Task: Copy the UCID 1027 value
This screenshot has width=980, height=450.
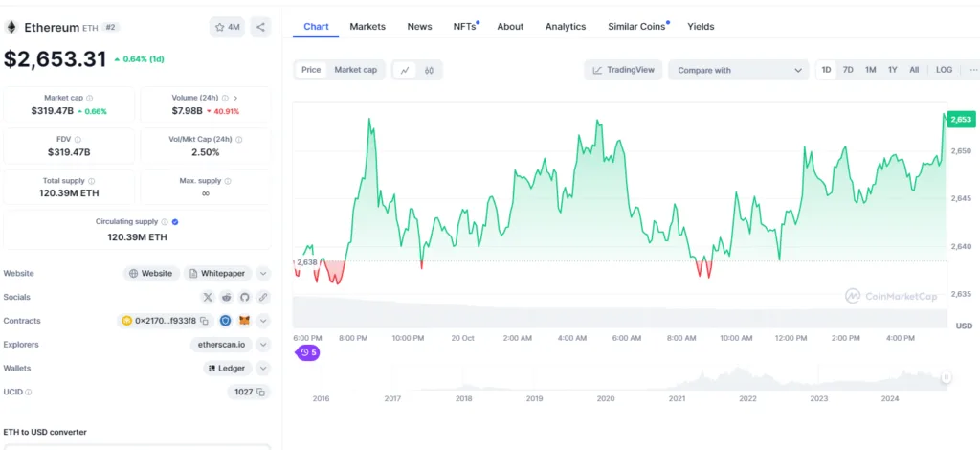Action: point(260,392)
